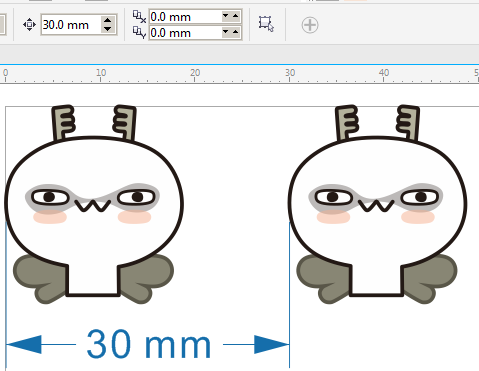Select the left cartoon character on canvas
Image resolution: width=479 pixels, height=371 pixels.
(94, 205)
